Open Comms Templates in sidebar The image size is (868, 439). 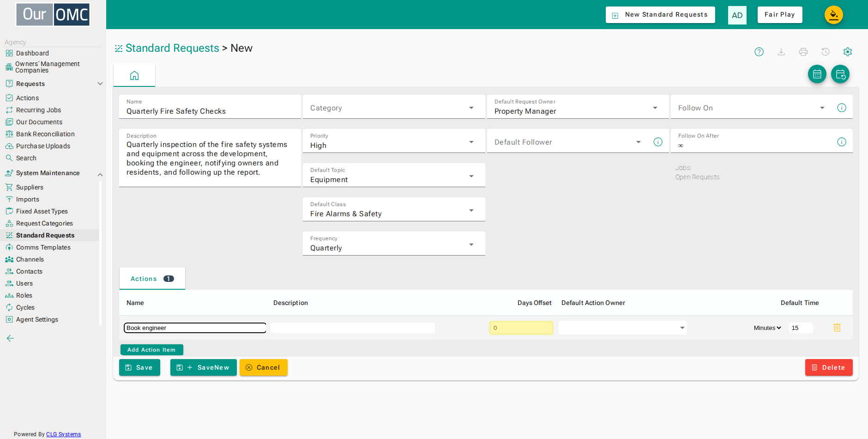tap(43, 247)
